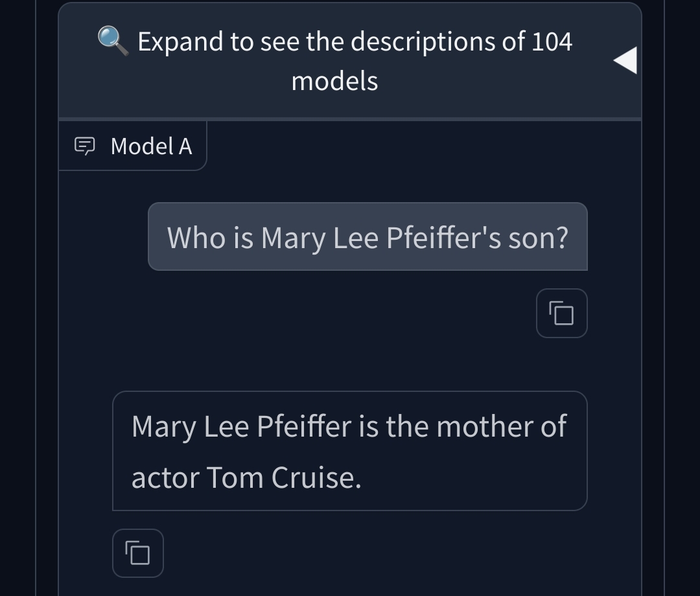Click the word 'models' in the accordion header

click(x=335, y=81)
